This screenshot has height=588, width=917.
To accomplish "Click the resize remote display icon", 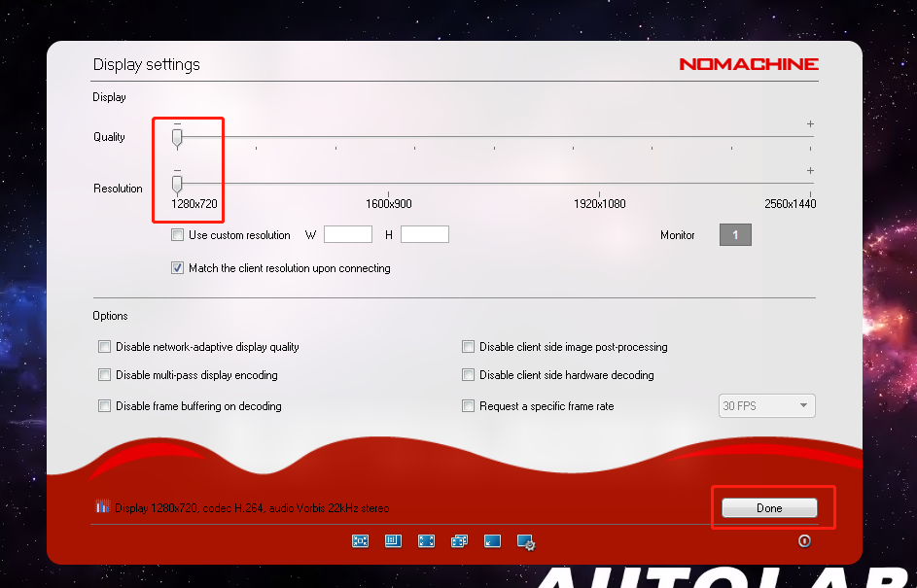I will coord(394,541).
